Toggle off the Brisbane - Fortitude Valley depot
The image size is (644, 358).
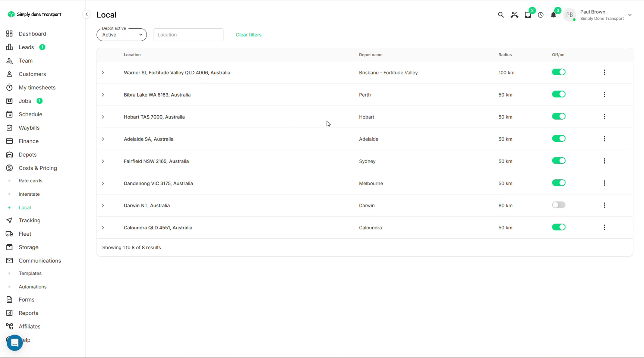point(559,72)
